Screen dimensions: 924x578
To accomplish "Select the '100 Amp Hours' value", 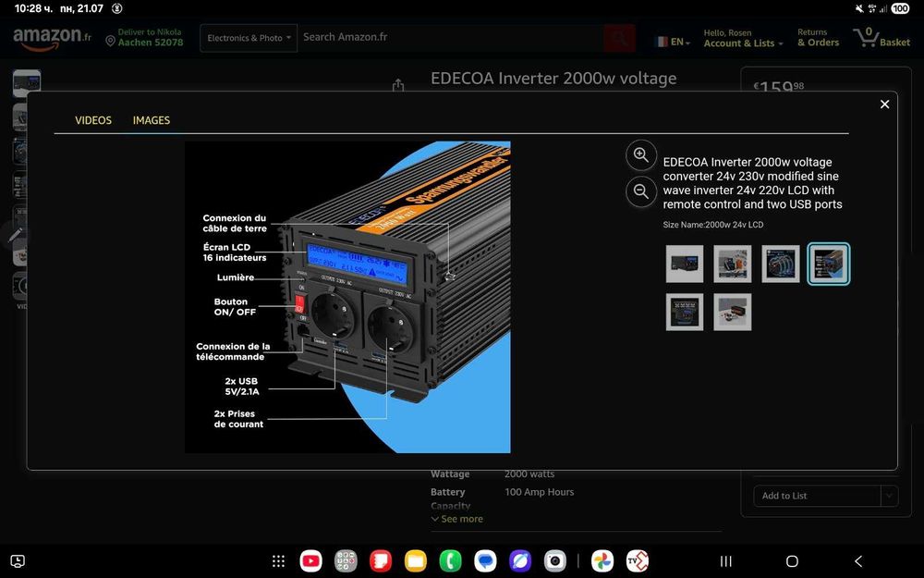I will coord(540,492).
